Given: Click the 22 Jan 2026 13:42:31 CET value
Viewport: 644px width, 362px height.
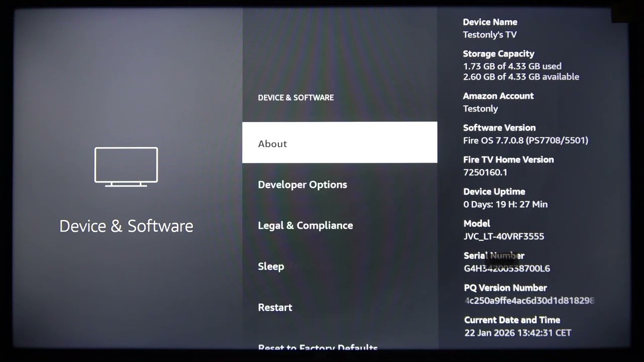Looking at the screenshot, I should tap(518, 333).
